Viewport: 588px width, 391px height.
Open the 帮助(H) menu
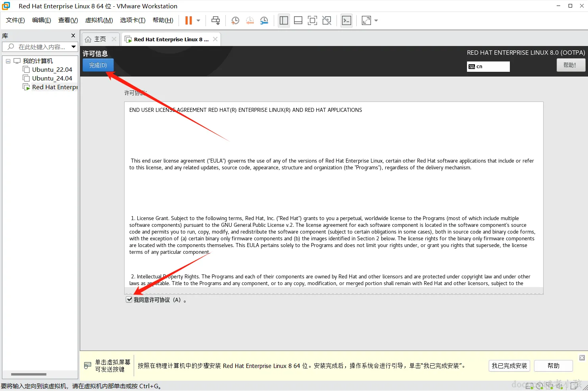pyautogui.click(x=163, y=20)
